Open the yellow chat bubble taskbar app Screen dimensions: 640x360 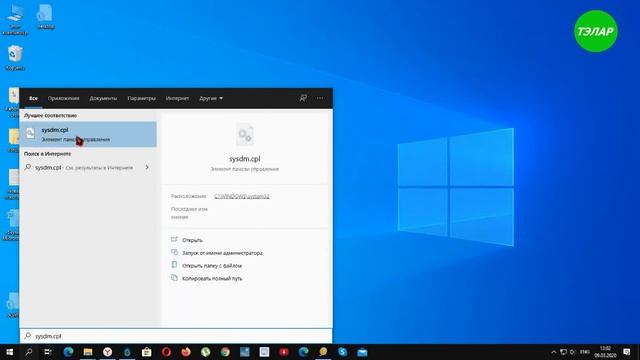point(323,352)
